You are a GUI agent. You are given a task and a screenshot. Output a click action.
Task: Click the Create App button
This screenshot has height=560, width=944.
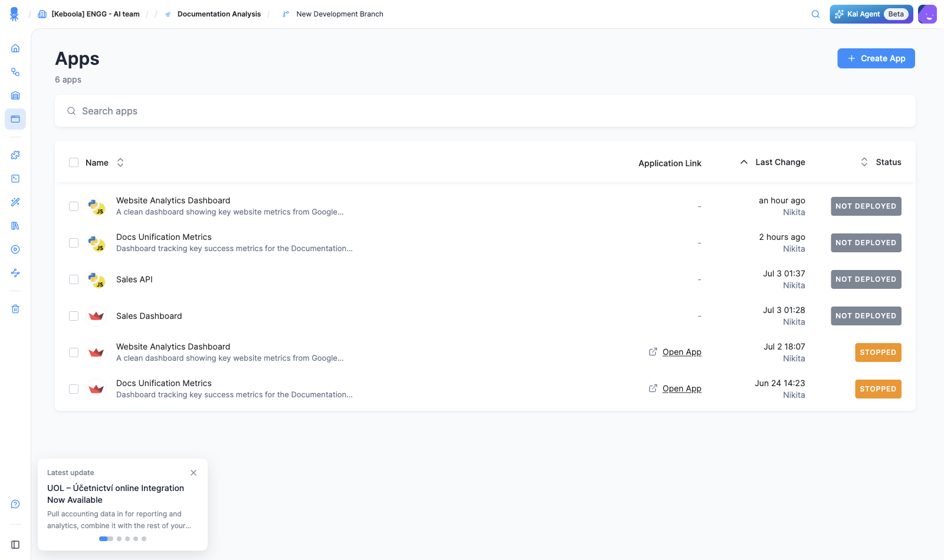pos(876,58)
